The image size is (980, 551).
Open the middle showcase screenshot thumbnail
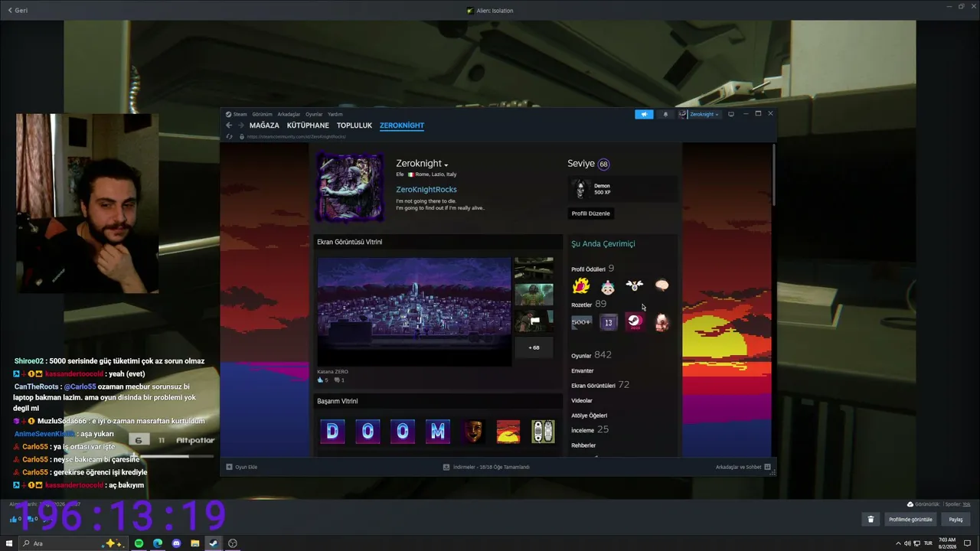pyautogui.click(x=534, y=295)
